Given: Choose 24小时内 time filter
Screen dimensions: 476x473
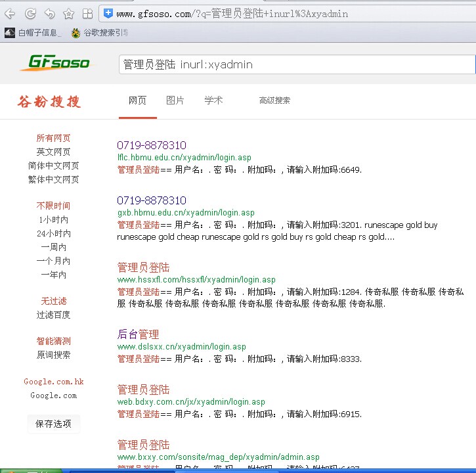Looking at the screenshot, I should tap(53, 233).
